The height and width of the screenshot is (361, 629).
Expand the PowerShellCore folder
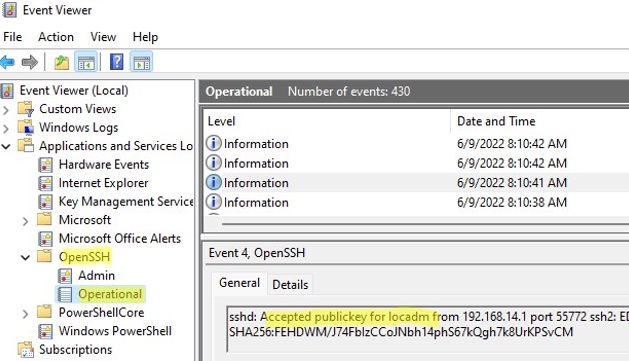click(25, 313)
